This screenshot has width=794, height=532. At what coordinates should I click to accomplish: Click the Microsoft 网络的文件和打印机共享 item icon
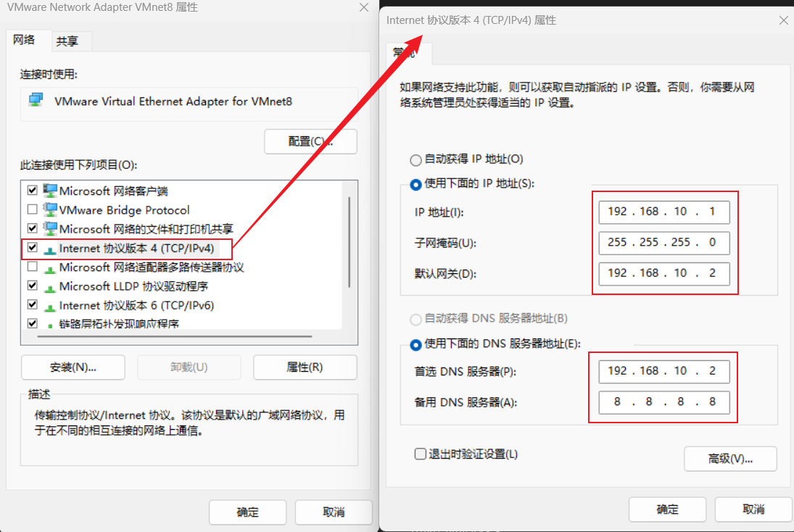(x=50, y=229)
